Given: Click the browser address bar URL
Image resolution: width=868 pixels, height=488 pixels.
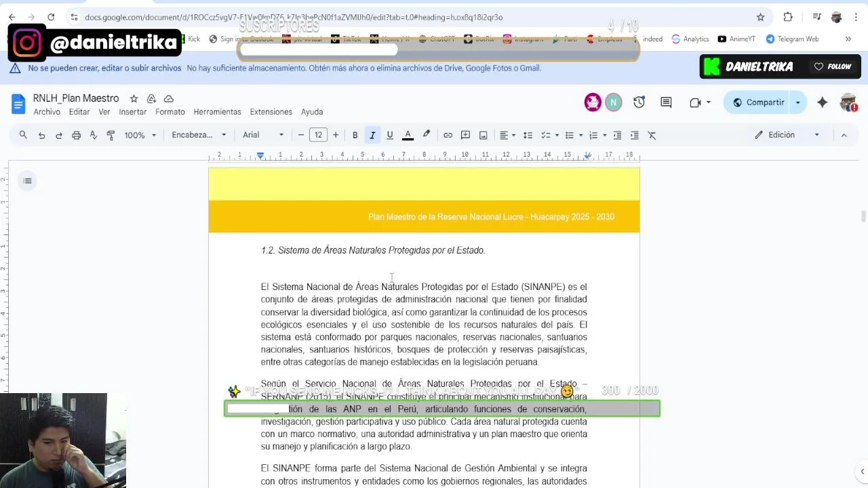Looking at the screenshot, I should 294,17.
